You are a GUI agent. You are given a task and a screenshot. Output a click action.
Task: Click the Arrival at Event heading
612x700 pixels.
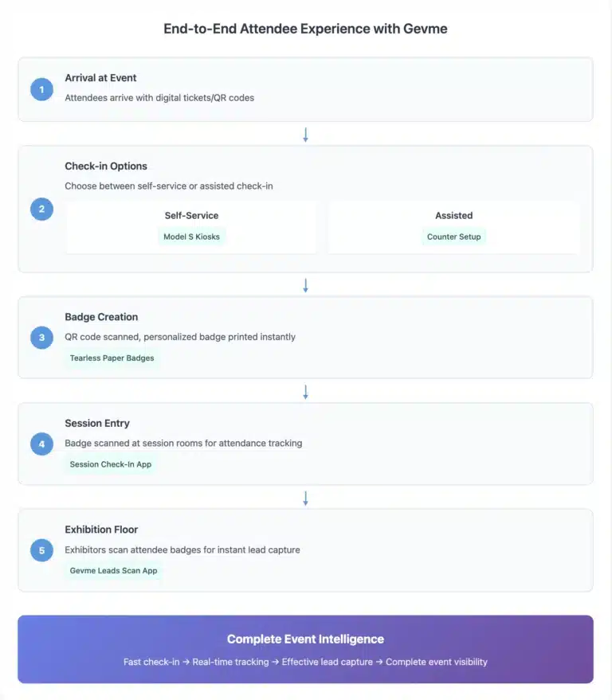pos(100,78)
